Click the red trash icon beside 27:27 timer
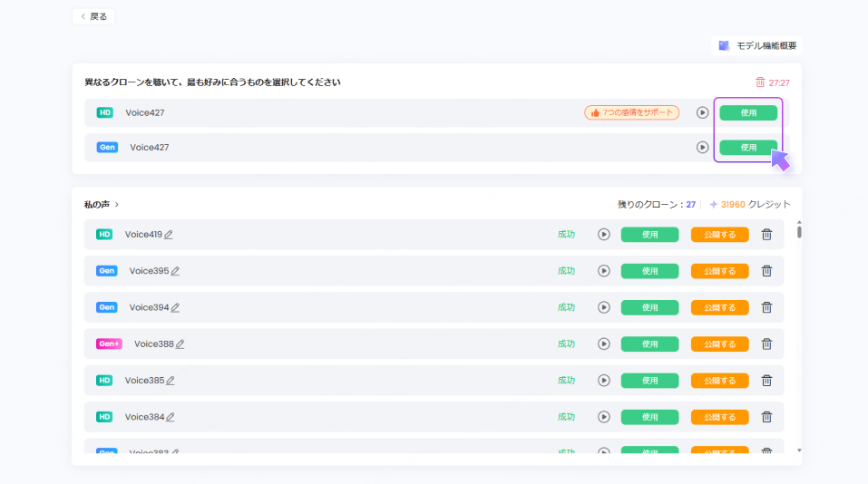 760,82
